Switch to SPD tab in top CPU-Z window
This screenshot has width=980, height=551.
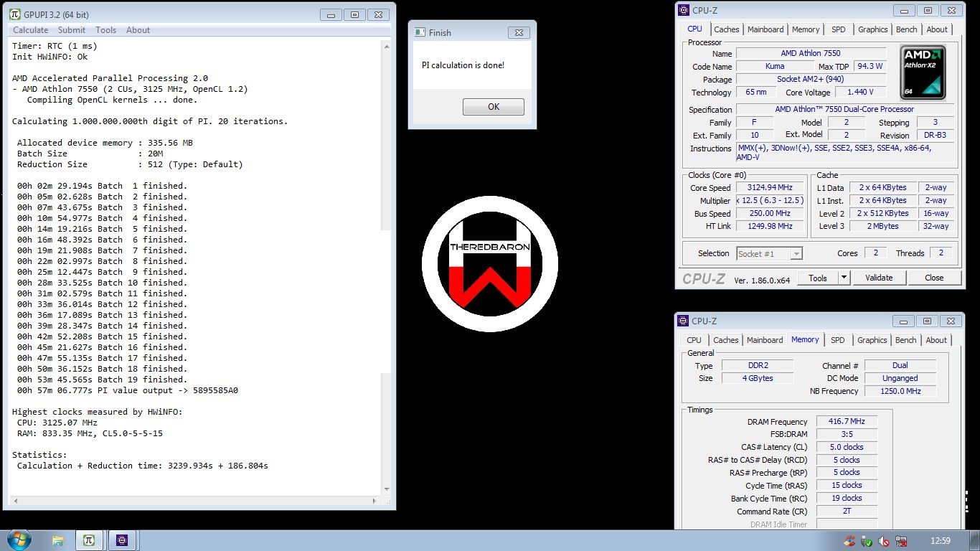(x=839, y=29)
